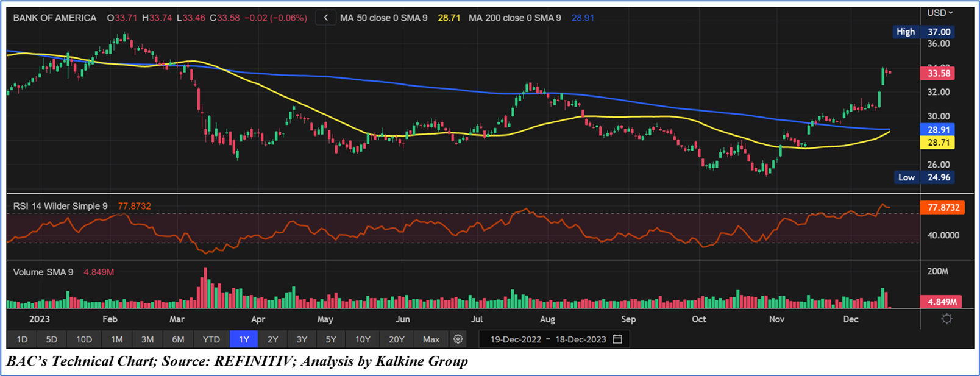This screenshot has width=980, height=376.
Task: Click the BANK OF AMERICA symbol title
Action: tap(55, 18)
